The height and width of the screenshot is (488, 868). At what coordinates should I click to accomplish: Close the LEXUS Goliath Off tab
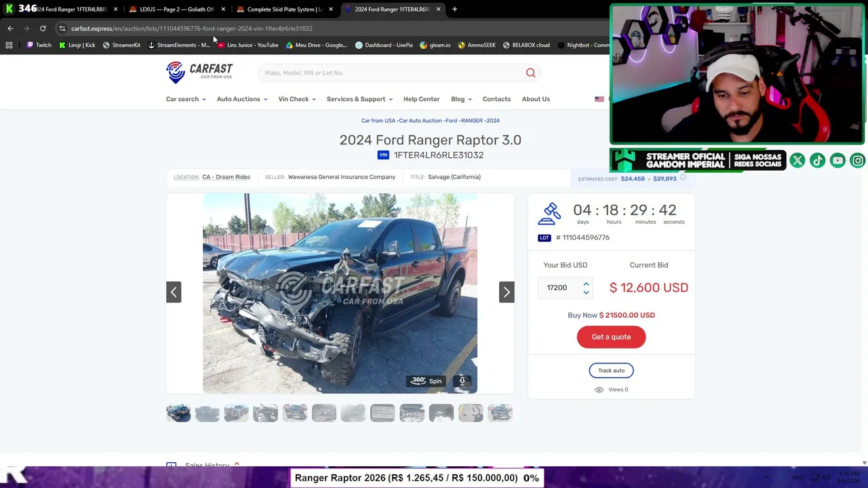223,9
